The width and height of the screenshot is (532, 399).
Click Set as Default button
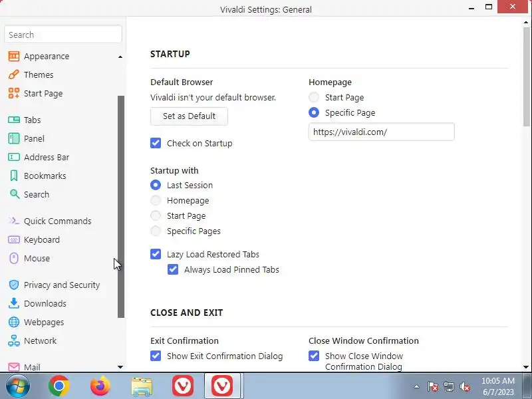pos(189,116)
